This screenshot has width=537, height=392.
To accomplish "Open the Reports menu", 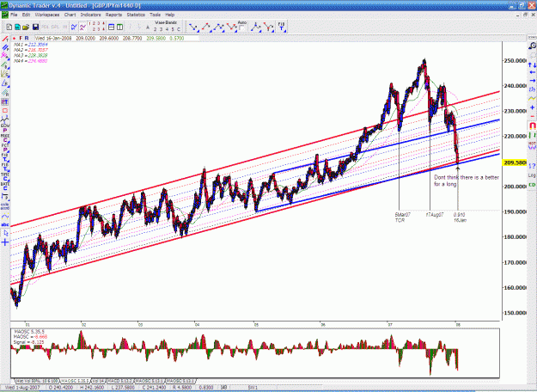I will tap(113, 15).
